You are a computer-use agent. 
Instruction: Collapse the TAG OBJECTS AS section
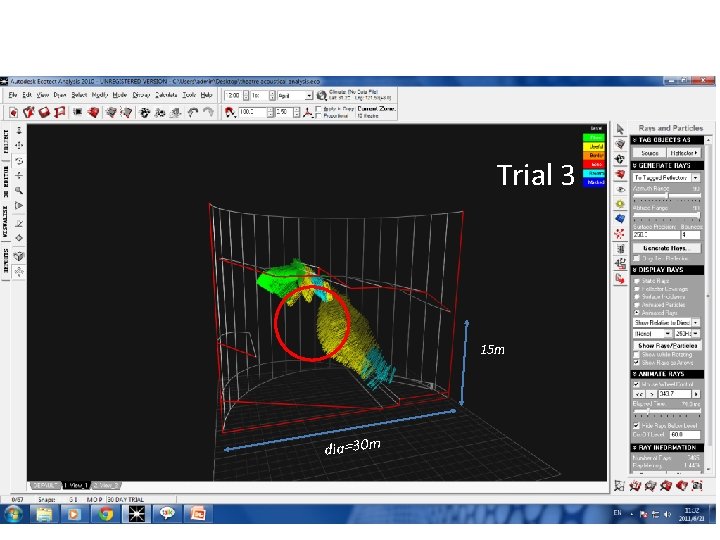[667, 140]
